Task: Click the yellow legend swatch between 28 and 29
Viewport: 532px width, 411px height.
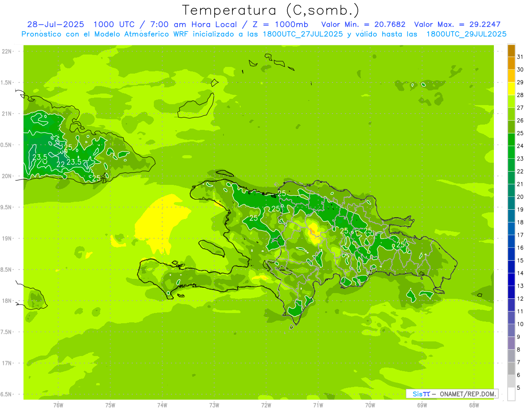Action: (x=511, y=89)
